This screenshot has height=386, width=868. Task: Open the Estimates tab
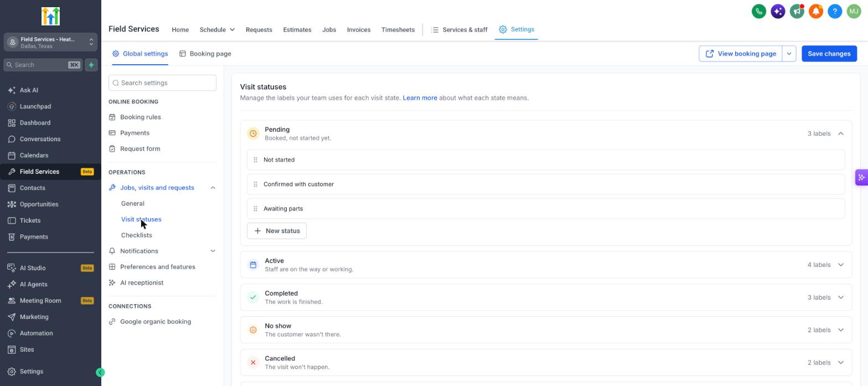(297, 30)
